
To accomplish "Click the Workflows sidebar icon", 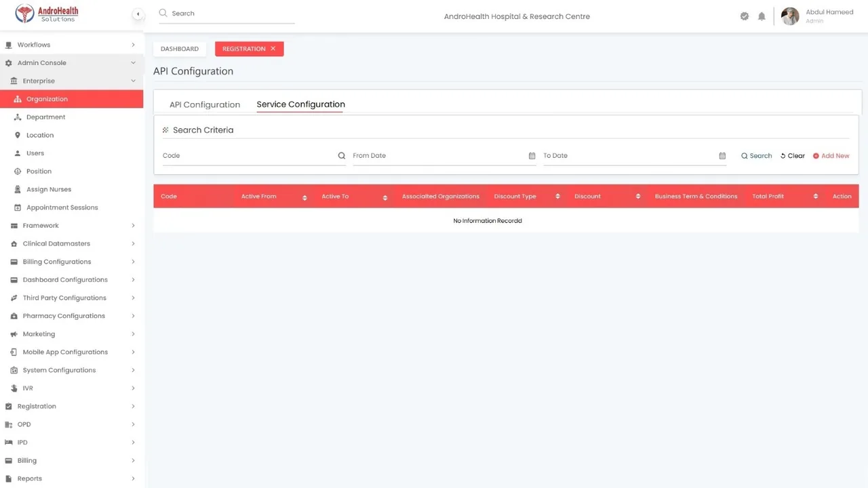I will [x=9, y=45].
